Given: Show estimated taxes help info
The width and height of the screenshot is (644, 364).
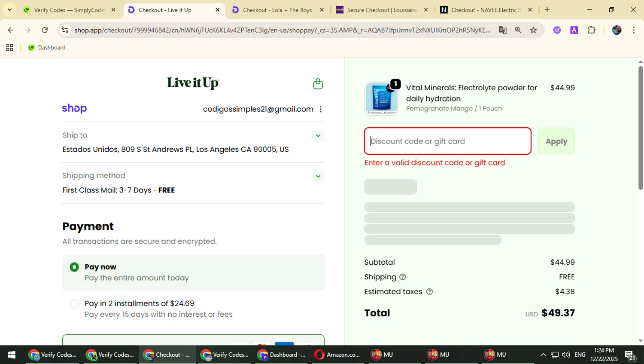Looking at the screenshot, I should click(x=429, y=292).
